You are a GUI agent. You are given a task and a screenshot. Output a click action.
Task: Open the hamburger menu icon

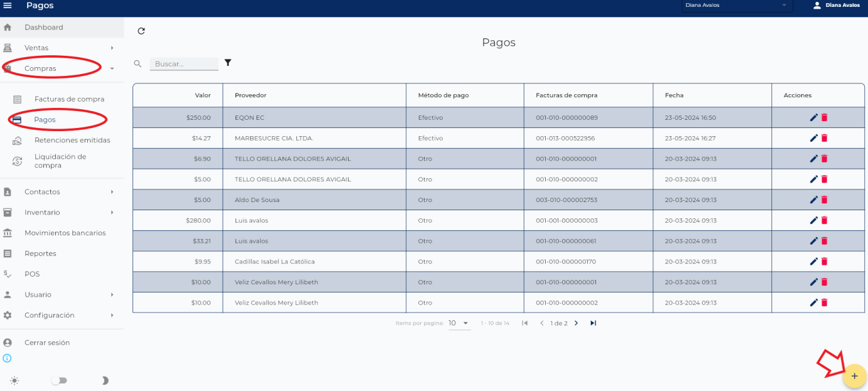point(8,5)
